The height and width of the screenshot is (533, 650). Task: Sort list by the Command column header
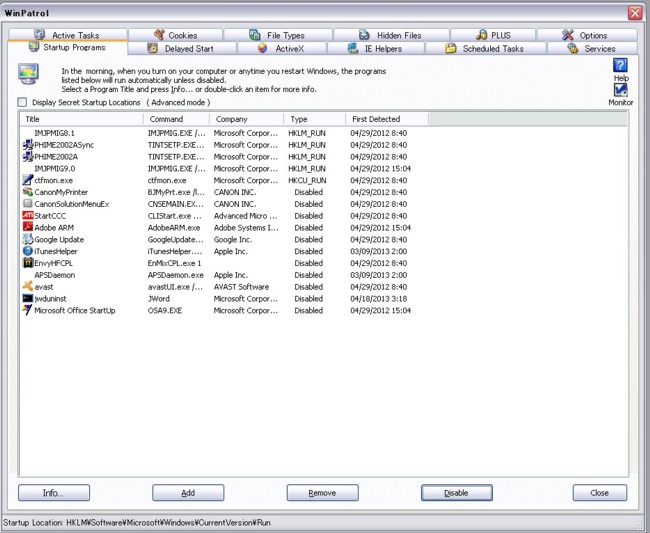pyautogui.click(x=177, y=119)
